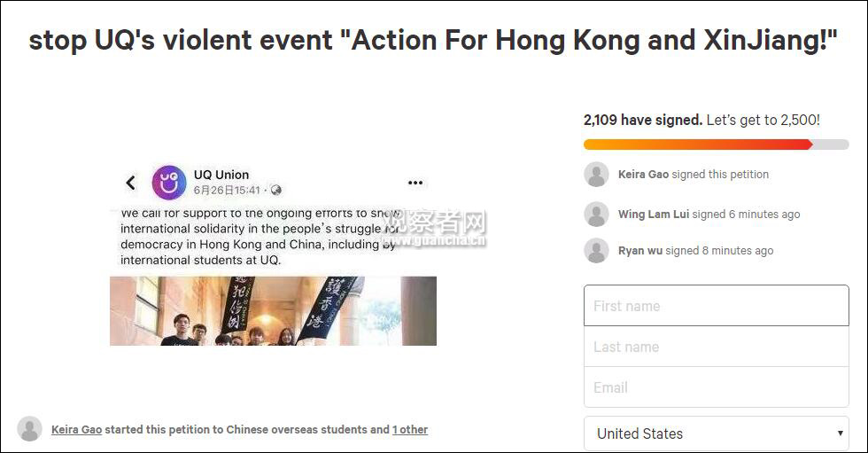Open the United States country dropdown

click(x=700, y=433)
